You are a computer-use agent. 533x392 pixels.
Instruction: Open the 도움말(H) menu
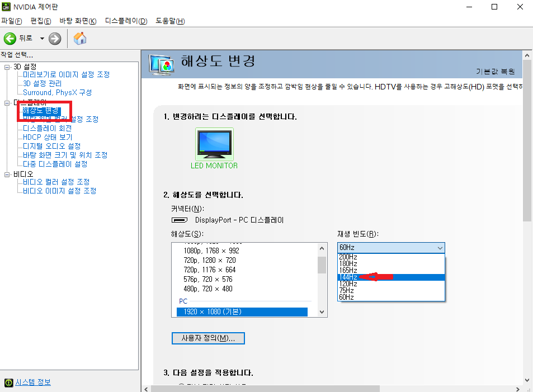pyautogui.click(x=170, y=21)
